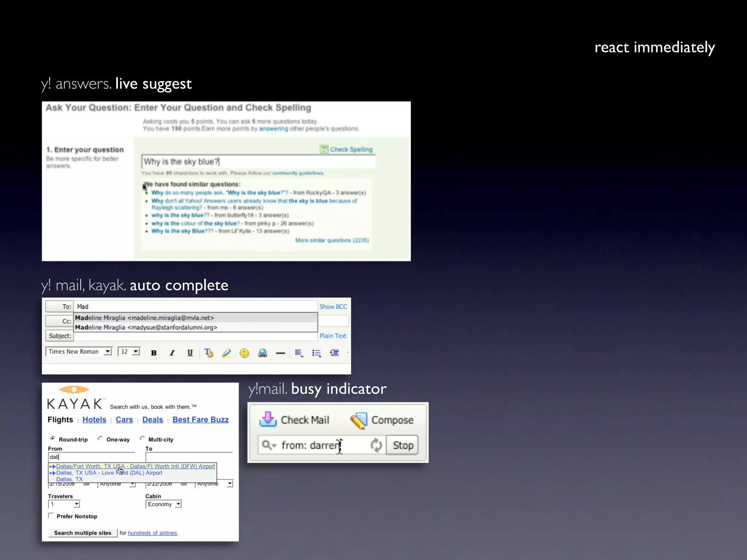Click the spinning busy indicator icon
Image resolution: width=747 pixels, height=560 pixels.
point(376,445)
